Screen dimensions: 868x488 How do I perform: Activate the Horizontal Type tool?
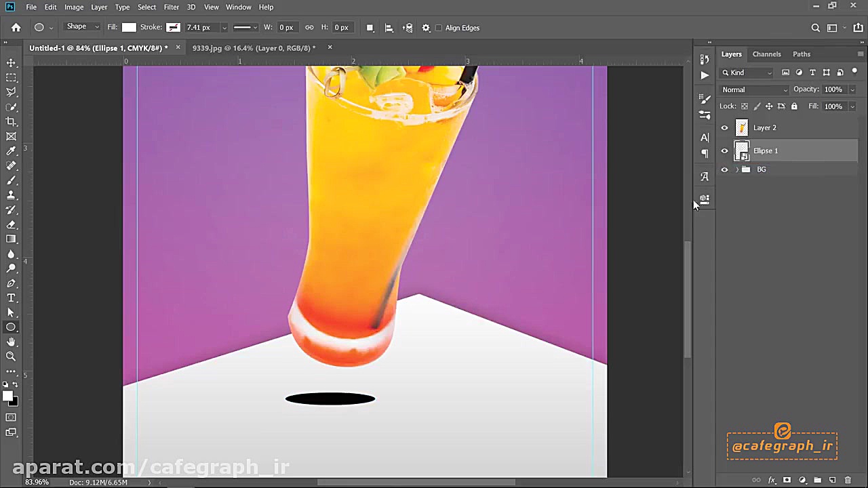11,298
